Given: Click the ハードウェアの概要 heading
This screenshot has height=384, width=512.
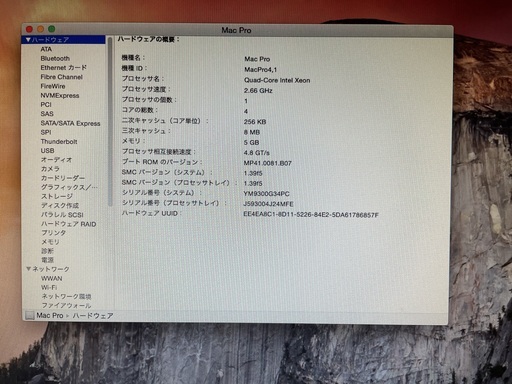Looking at the screenshot, I should pyautogui.click(x=149, y=39).
